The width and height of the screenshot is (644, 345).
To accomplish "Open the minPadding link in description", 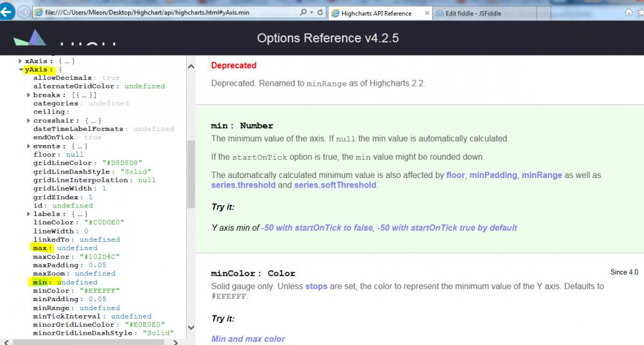I will point(493,175).
